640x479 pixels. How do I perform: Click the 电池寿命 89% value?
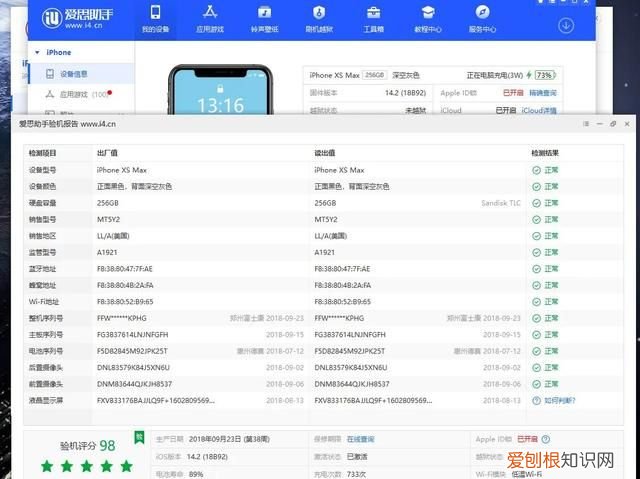[196, 475]
